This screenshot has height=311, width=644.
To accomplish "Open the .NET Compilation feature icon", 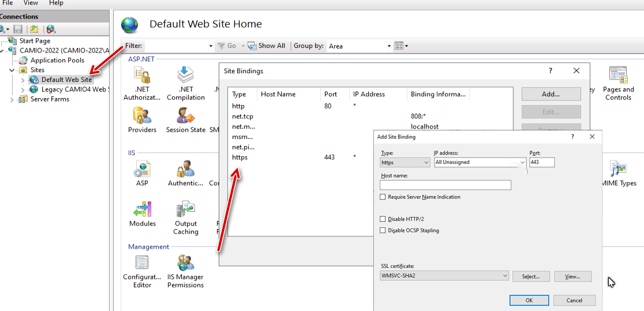I will pos(185,76).
